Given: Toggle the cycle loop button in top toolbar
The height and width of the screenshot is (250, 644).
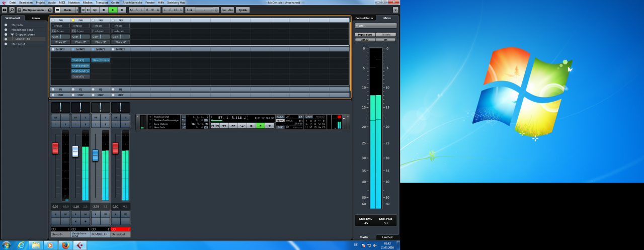Looking at the screenshot, I should (95, 10).
